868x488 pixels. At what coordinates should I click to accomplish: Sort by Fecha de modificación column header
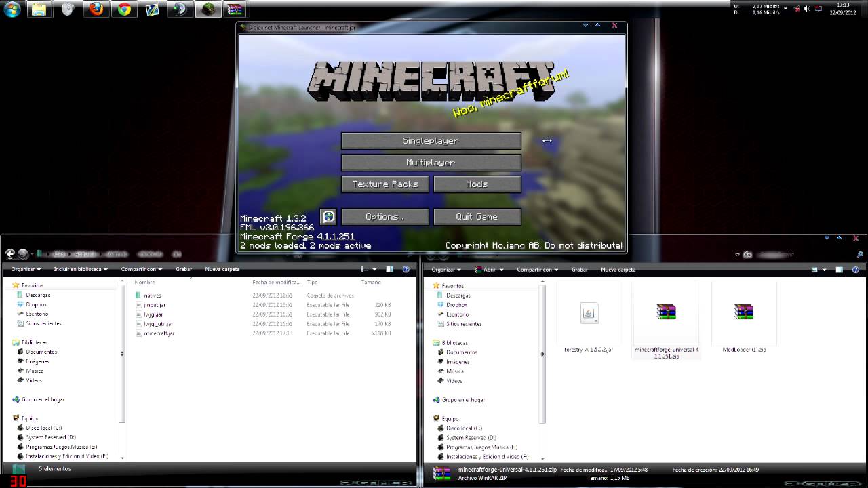pos(277,282)
